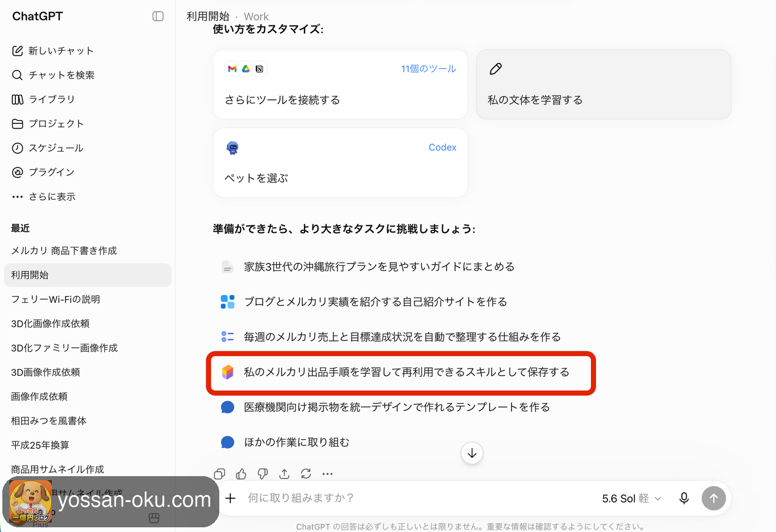The height and width of the screenshot is (532, 776).
Task: Open chat search (チャットを検索)
Action: point(53,75)
